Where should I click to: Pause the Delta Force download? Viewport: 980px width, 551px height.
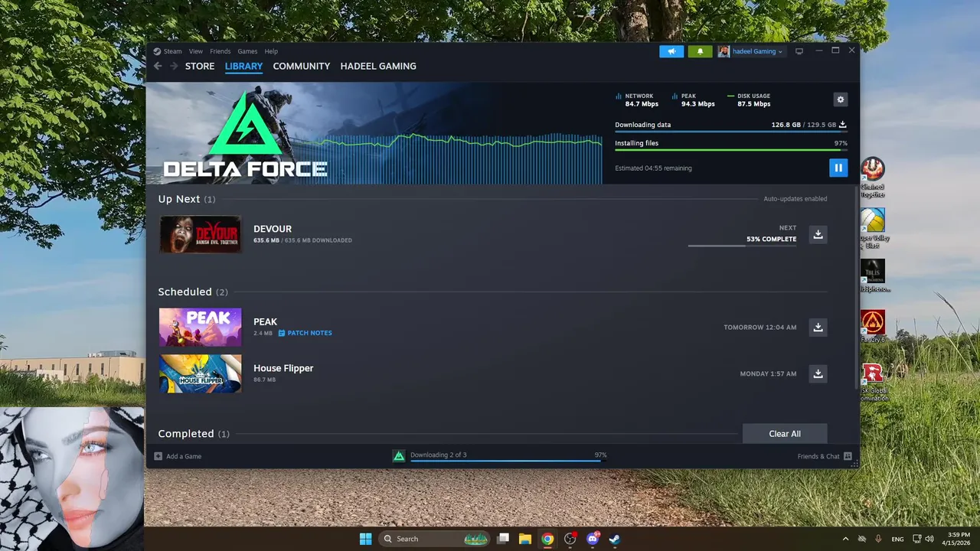(x=838, y=168)
